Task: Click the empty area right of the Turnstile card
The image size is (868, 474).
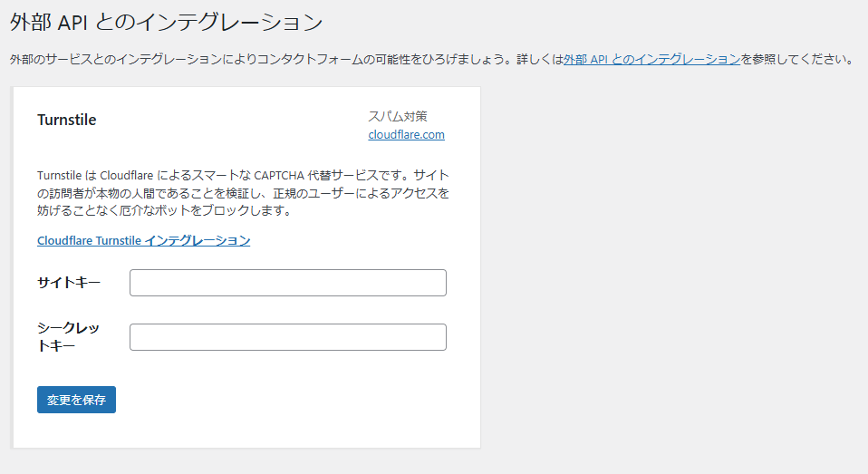Action: pos(670,272)
